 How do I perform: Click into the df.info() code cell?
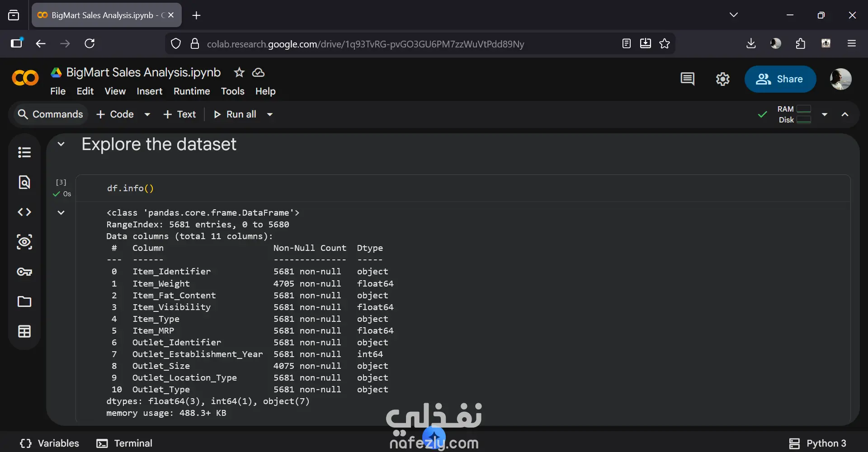tap(463, 188)
